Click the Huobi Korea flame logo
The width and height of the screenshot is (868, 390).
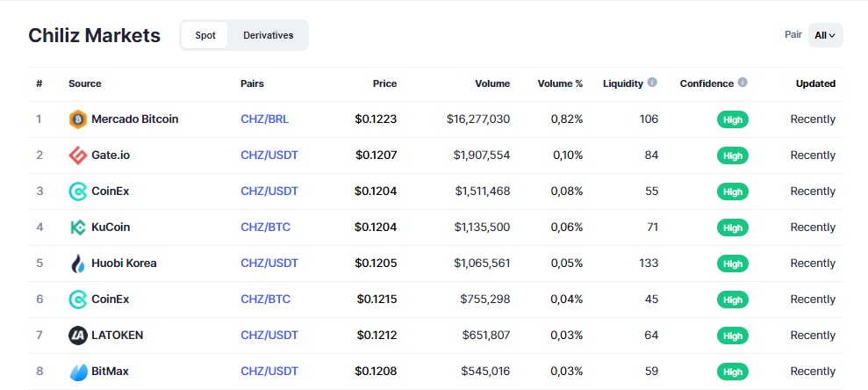[x=78, y=264]
